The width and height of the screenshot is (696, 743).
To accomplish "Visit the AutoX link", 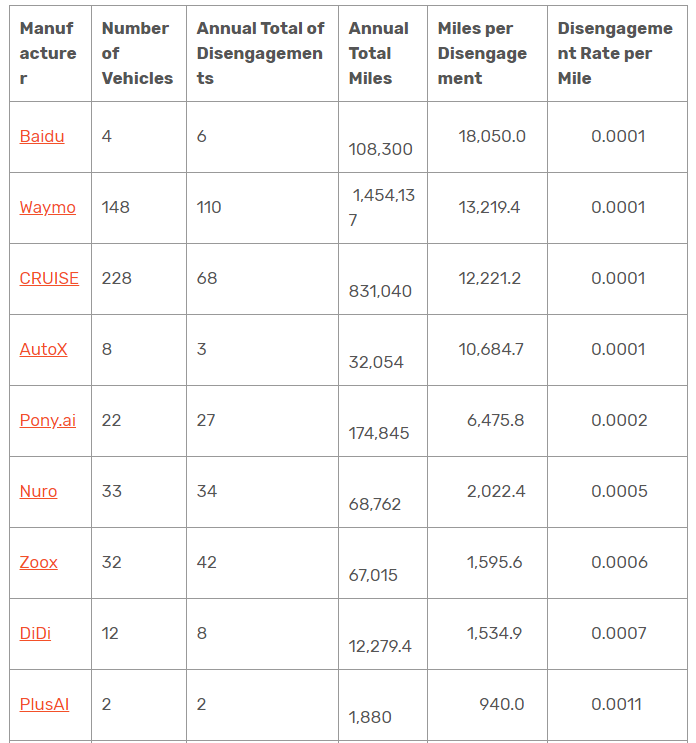I will [43, 349].
